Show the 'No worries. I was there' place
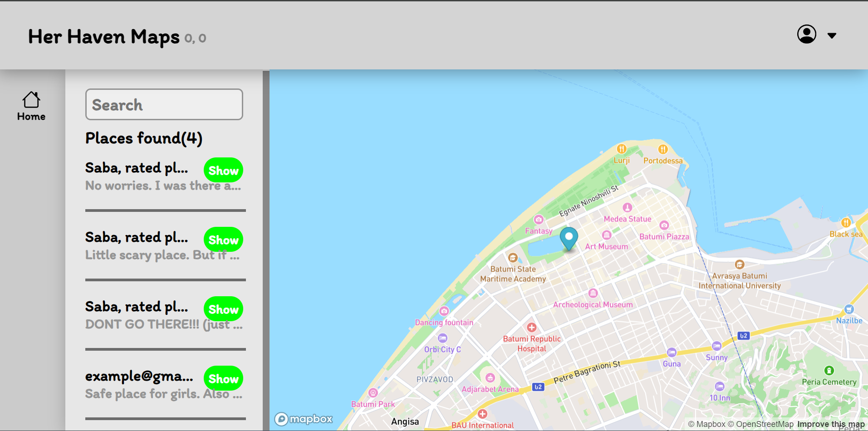 [x=223, y=170]
